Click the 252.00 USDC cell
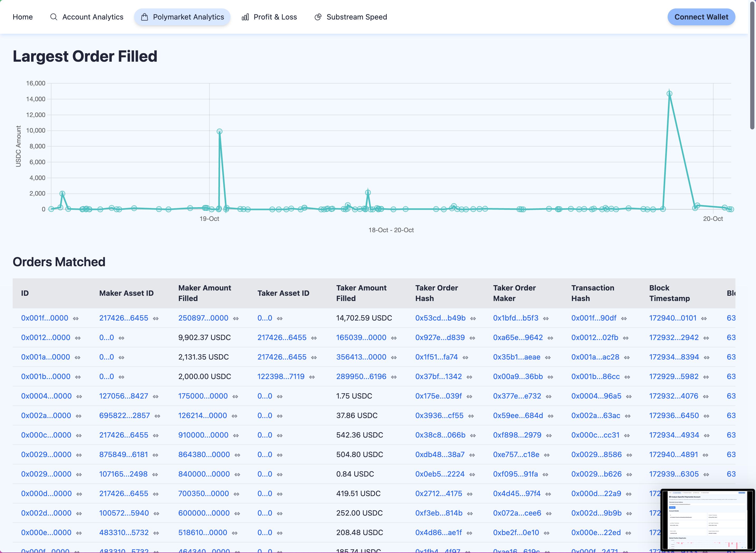This screenshot has height=553, width=756. (x=360, y=513)
